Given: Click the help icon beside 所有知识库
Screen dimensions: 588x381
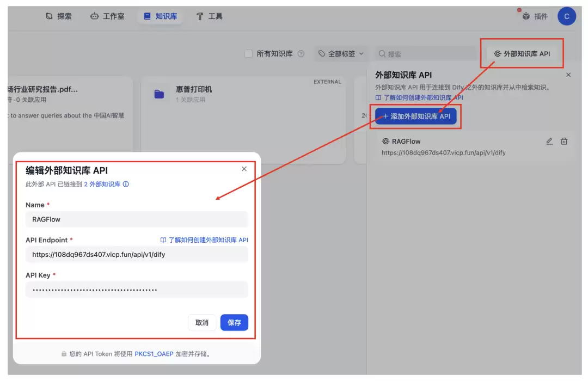Looking at the screenshot, I should (301, 54).
